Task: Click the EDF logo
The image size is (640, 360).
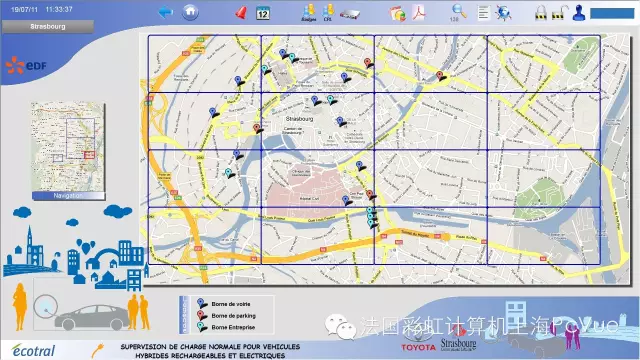Action: (x=26, y=65)
